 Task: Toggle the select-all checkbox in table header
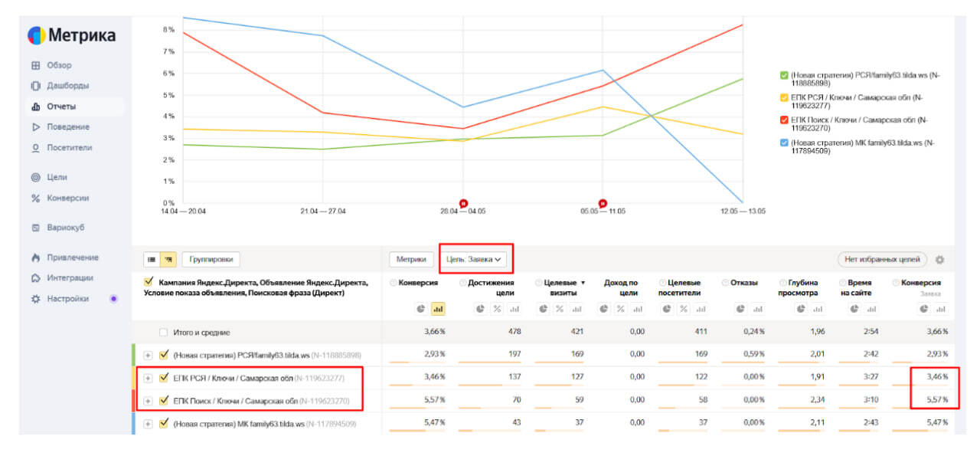click(149, 282)
